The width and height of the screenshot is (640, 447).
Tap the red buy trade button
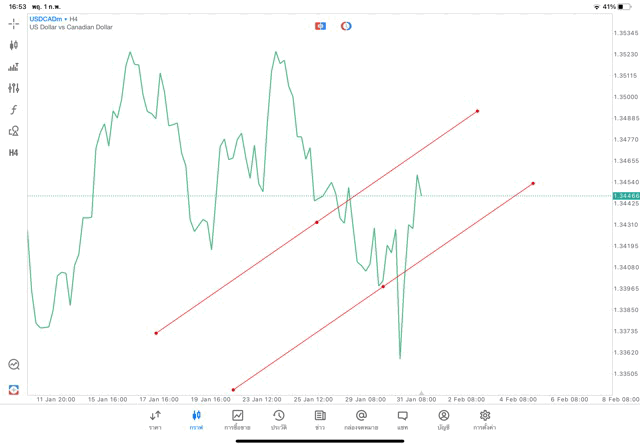(x=346, y=26)
